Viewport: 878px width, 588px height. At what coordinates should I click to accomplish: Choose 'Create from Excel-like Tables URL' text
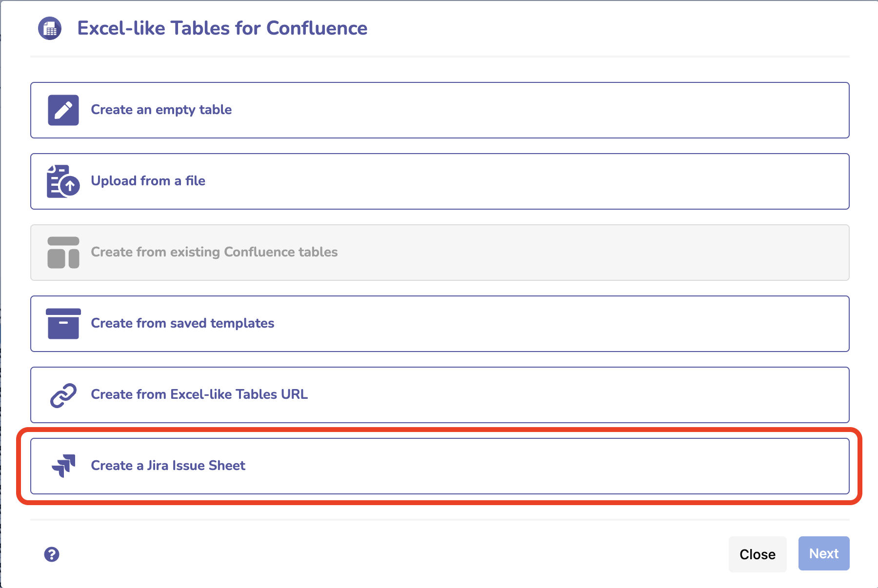click(x=199, y=394)
